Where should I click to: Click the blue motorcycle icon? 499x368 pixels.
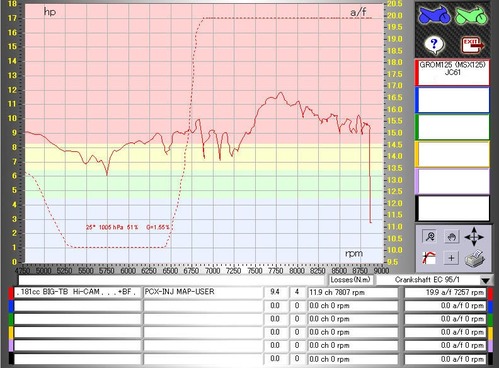pyautogui.click(x=434, y=15)
